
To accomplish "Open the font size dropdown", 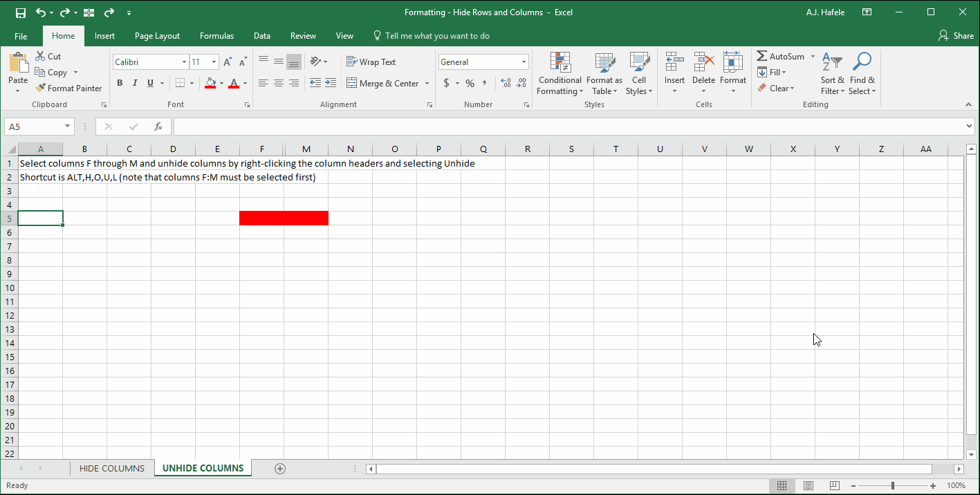I will tap(214, 62).
